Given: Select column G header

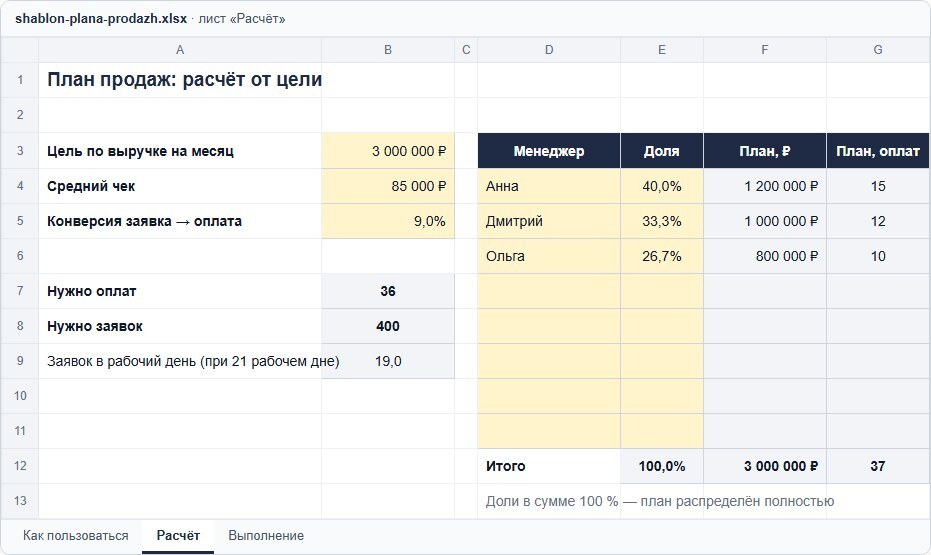Looking at the screenshot, I should 878,50.
